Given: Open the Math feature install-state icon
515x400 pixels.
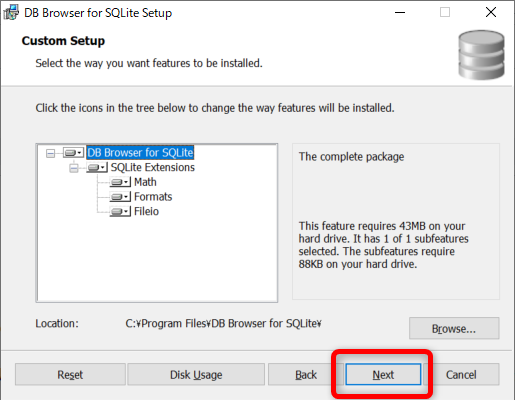Looking at the screenshot, I should pyautogui.click(x=120, y=182).
